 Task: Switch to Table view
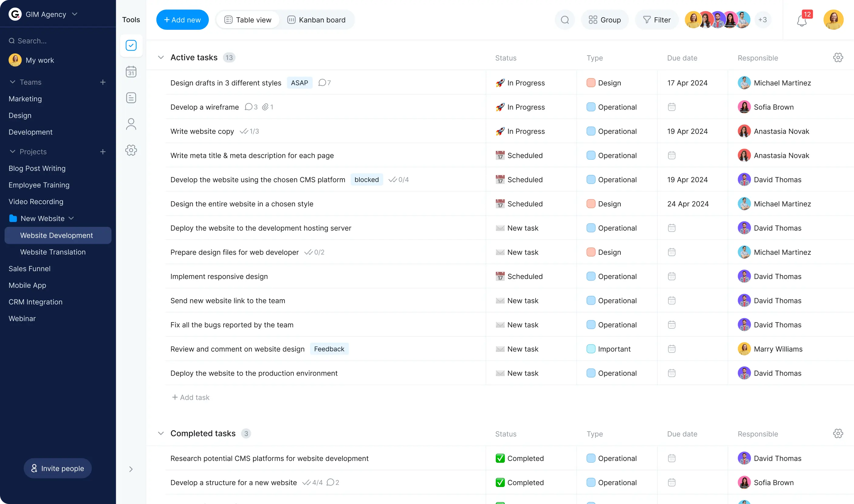tap(248, 20)
